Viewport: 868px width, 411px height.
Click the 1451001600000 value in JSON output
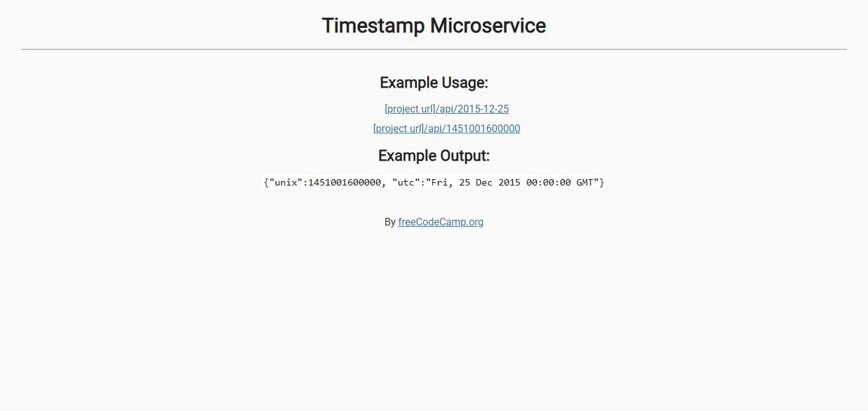coord(344,182)
